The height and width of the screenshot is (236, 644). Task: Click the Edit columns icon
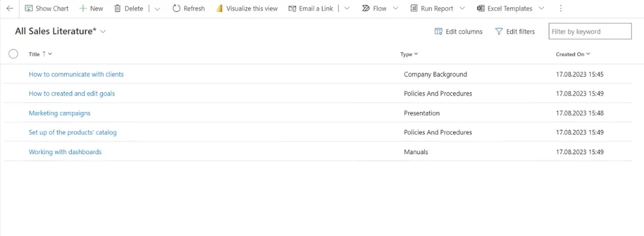point(438,32)
